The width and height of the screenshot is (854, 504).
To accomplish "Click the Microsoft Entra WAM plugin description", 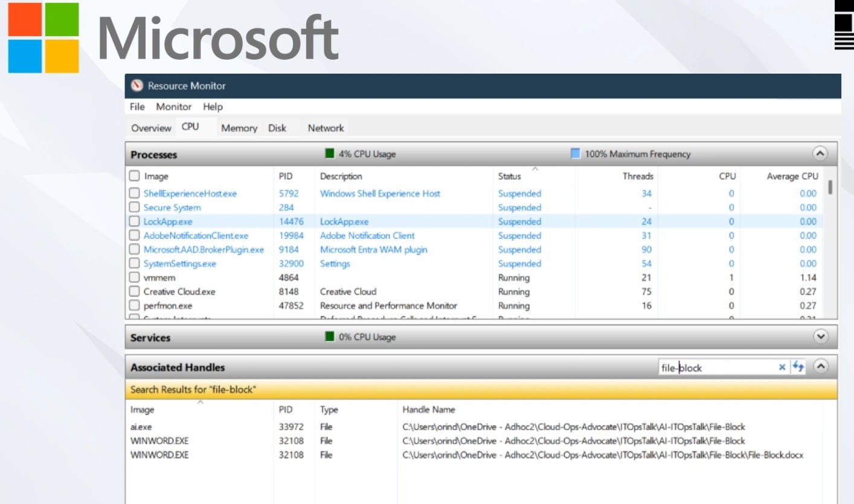I will click(373, 249).
